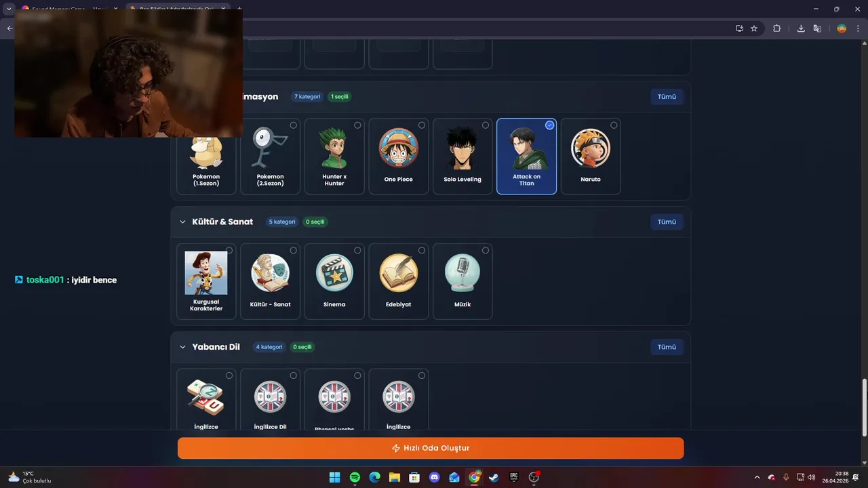
Task: Select the Pokemon (2.Sezon) category card
Action: 270,157
